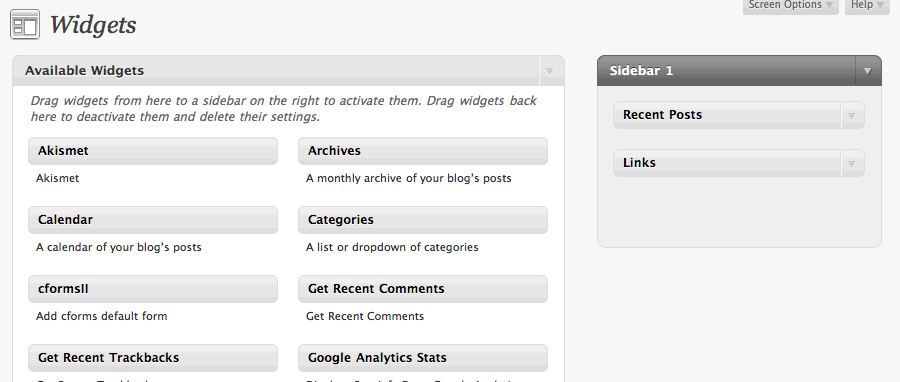The height and width of the screenshot is (382, 900).
Task: Click the Available Widgets header title
Action: click(x=84, y=71)
